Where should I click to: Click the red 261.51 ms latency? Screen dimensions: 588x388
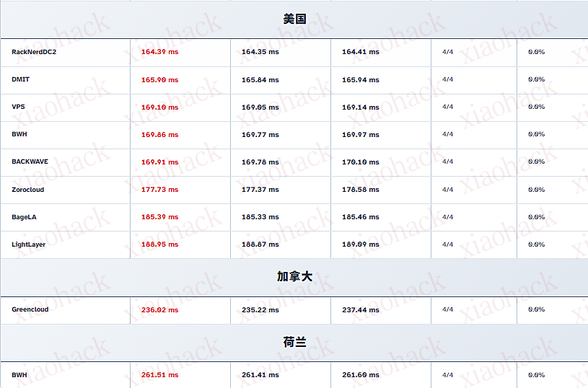tap(159, 375)
